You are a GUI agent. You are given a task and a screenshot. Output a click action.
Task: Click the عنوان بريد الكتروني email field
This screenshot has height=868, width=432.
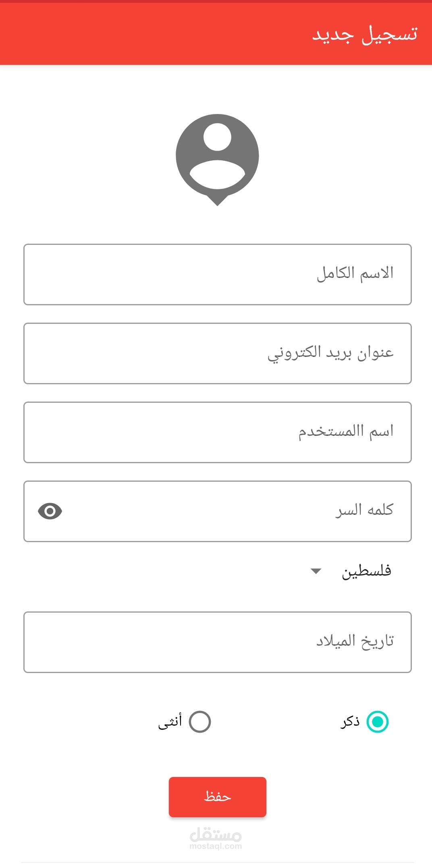pyautogui.click(x=217, y=353)
